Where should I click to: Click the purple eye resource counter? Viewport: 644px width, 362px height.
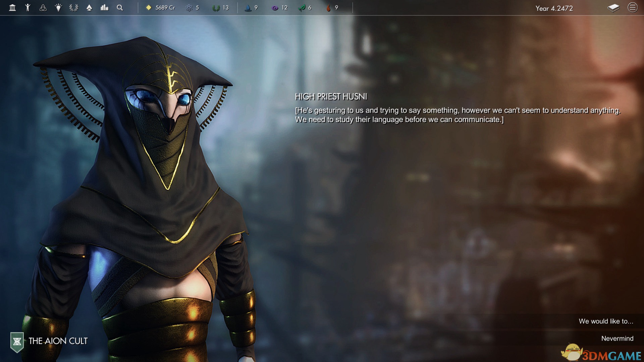pos(279,8)
